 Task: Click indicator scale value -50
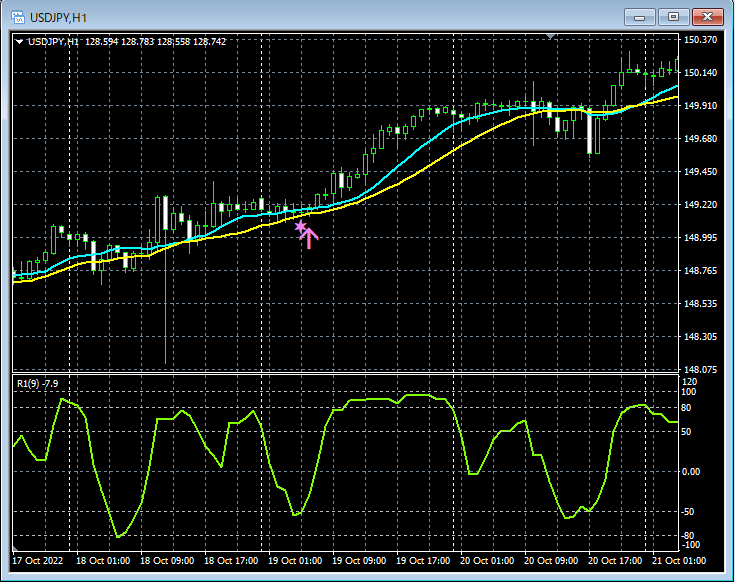[688, 512]
